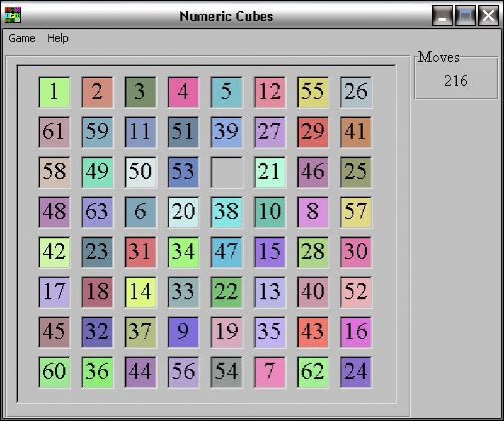Select the cube numbered 45
This screenshot has height=421, width=504.
pos(54,332)
